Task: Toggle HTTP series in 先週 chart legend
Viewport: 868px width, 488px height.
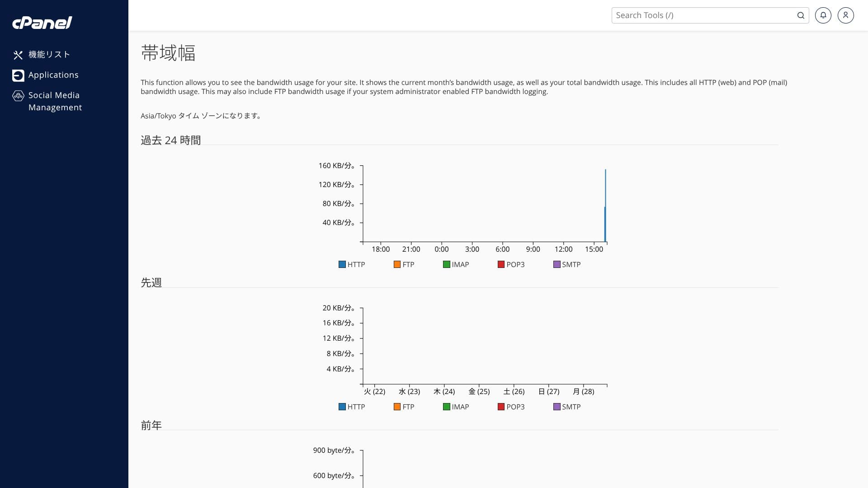Action: [x=352, y=407]
